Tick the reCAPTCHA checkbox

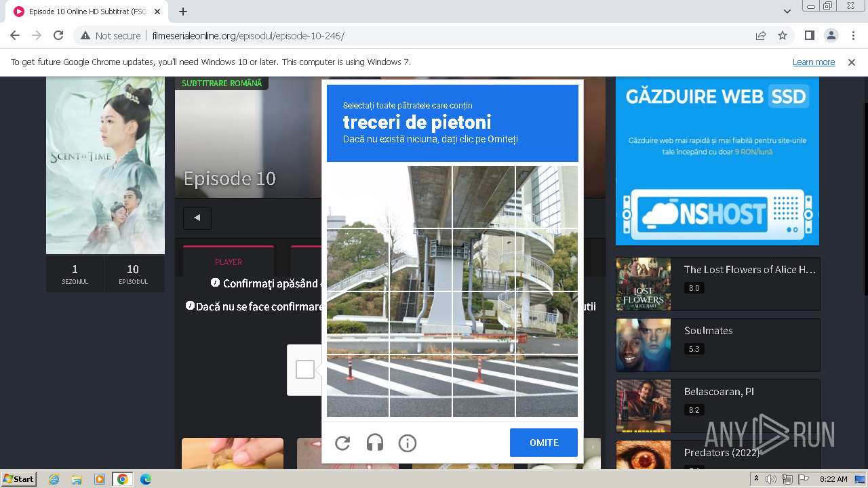[x=305, y=369]
